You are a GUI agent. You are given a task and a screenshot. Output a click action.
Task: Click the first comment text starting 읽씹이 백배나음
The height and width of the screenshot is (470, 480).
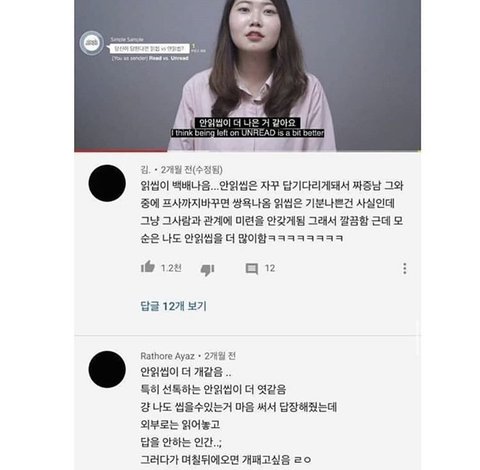[x=272, y=212]
